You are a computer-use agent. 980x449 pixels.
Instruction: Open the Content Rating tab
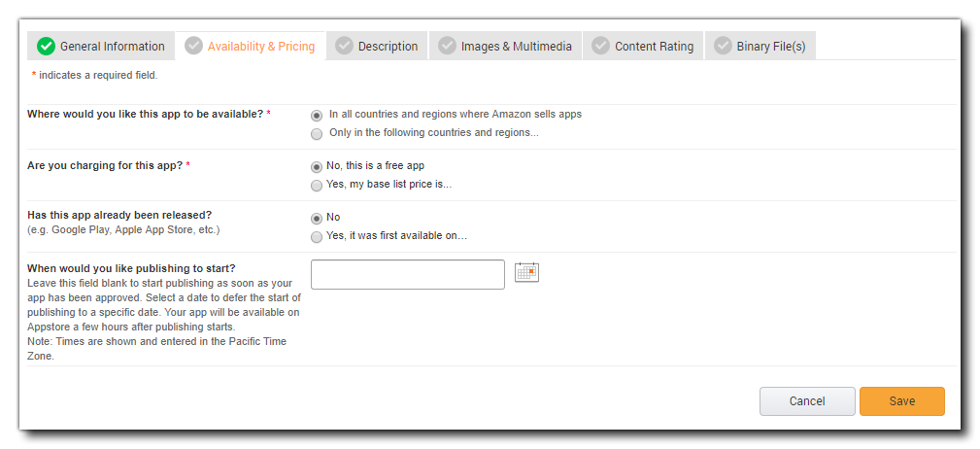click(654, 46)
